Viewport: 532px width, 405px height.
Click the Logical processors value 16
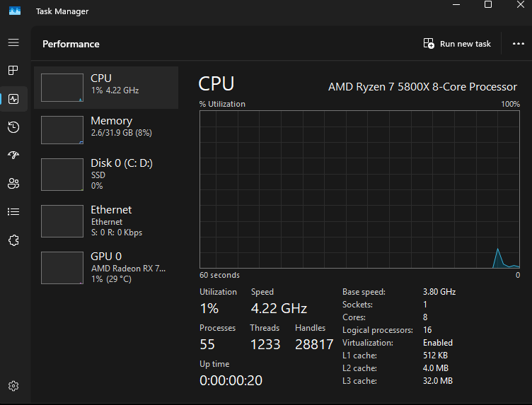point(427,330)
